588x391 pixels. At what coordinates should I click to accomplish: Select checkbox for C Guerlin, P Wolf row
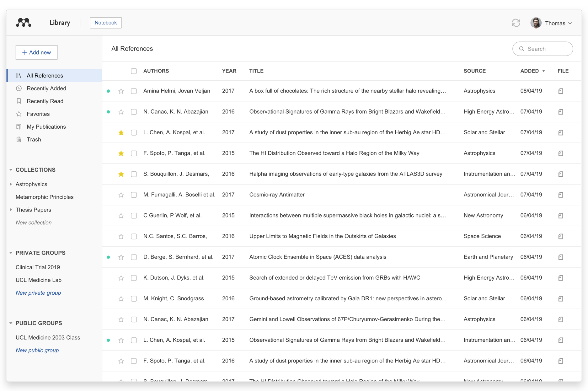pyautogui.click(x=134, y=216)
